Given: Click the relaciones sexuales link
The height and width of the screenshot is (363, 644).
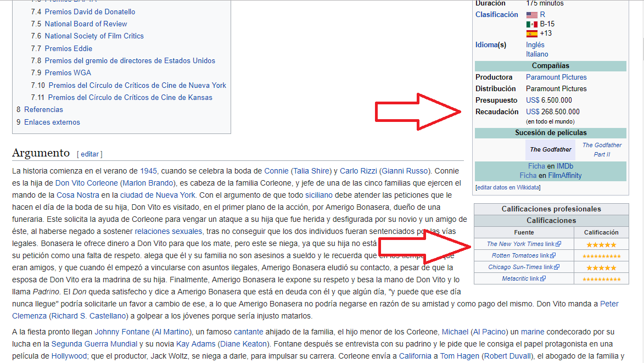Looking at the screenshot, I should [169, 232].
